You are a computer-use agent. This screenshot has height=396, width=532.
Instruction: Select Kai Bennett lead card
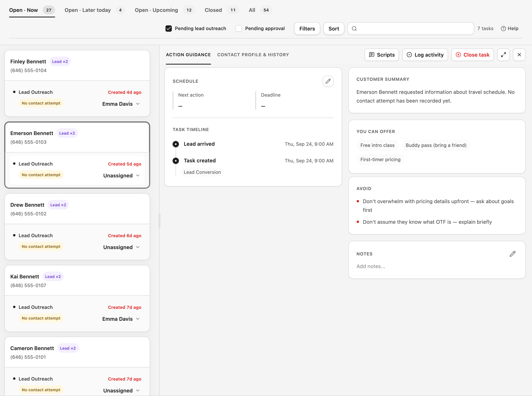77,298
